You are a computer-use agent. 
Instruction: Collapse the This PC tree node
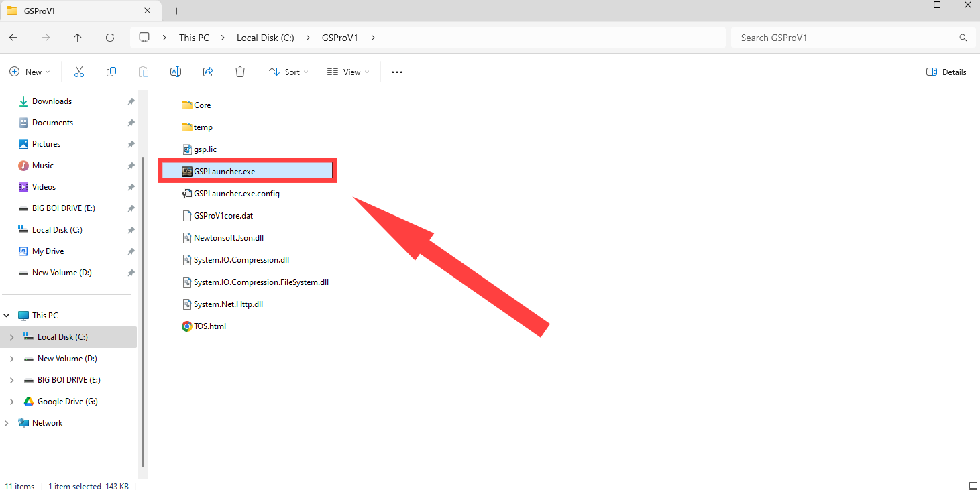pyautogui.click(x=7, y=316)
